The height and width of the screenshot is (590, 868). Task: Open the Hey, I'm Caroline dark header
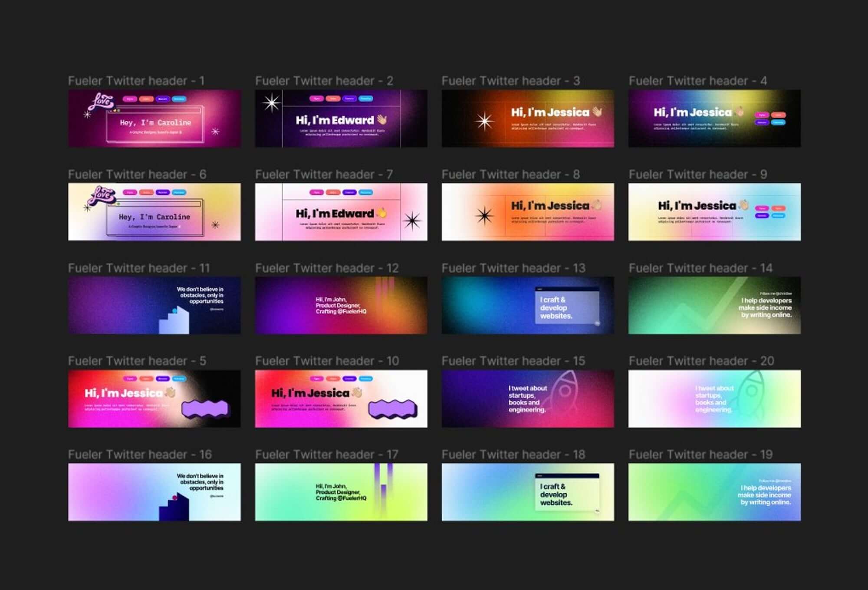(x=155, y=119)
